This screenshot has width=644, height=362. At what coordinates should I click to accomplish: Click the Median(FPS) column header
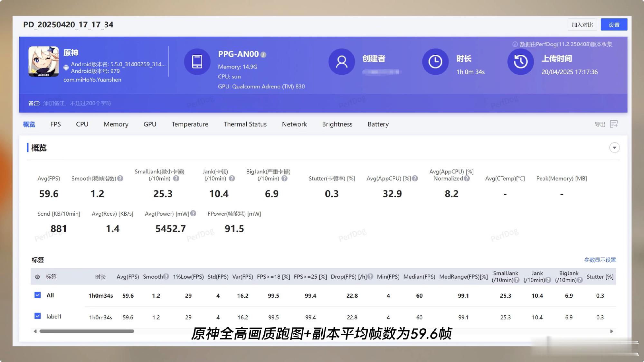(x=419, y=277)
